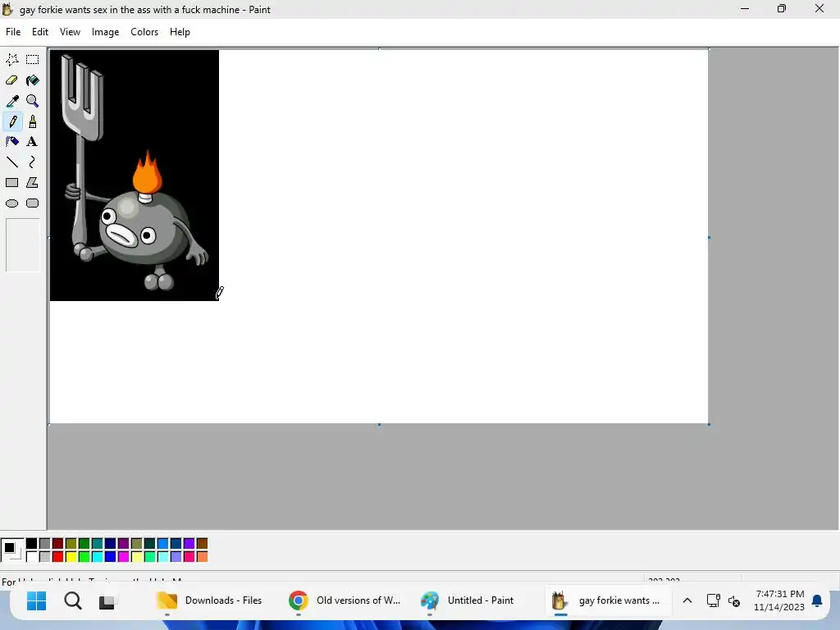The image size is (840, 630).
Task: Pick the Eraser tool
Action: click(x=11, y=80)
